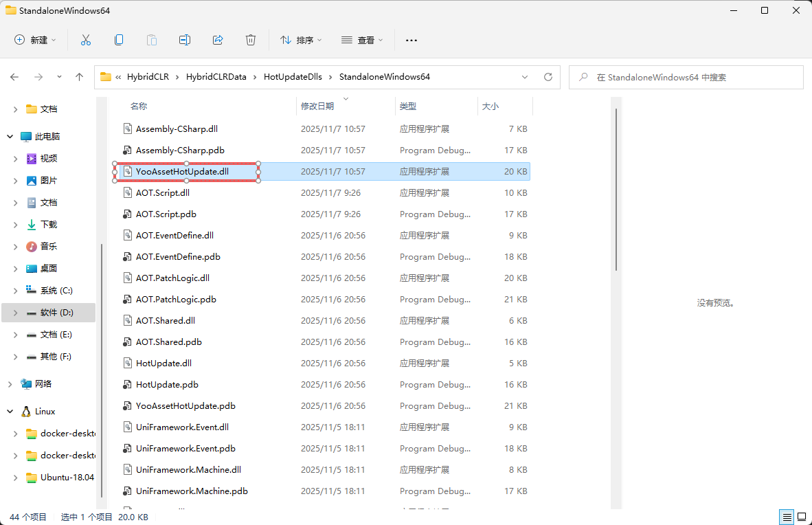
Task: Expand the 网络 tree node
Action: [10, 383]
